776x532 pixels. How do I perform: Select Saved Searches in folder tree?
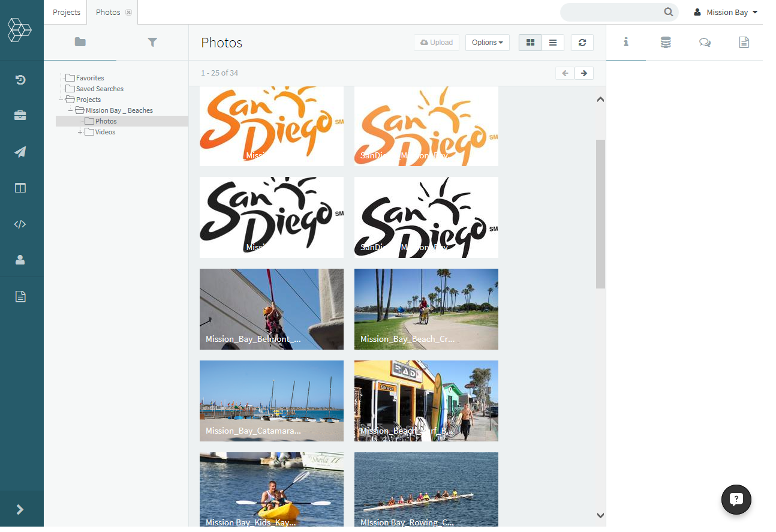coord(100,89)
